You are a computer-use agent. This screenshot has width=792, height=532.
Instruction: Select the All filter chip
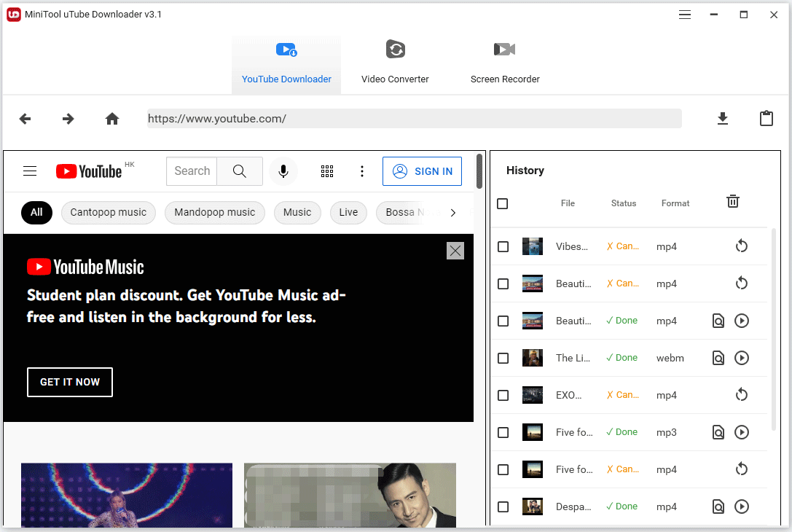36,213
